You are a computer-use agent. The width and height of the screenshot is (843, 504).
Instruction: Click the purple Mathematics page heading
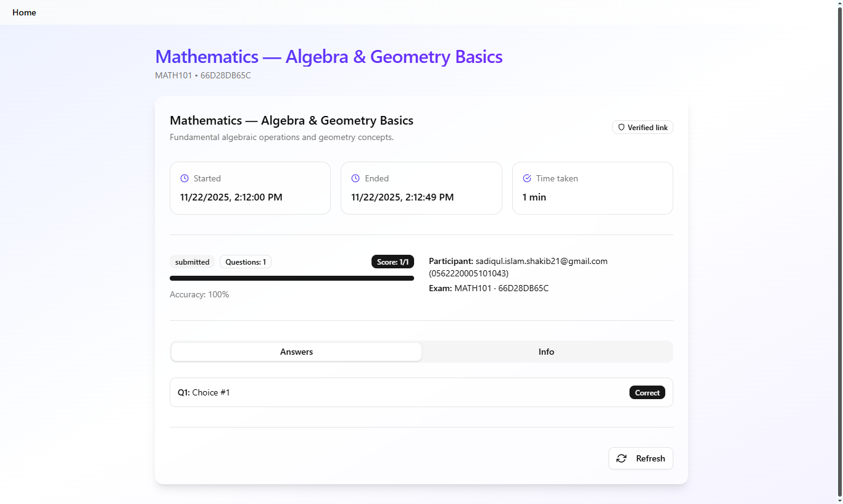328,57
